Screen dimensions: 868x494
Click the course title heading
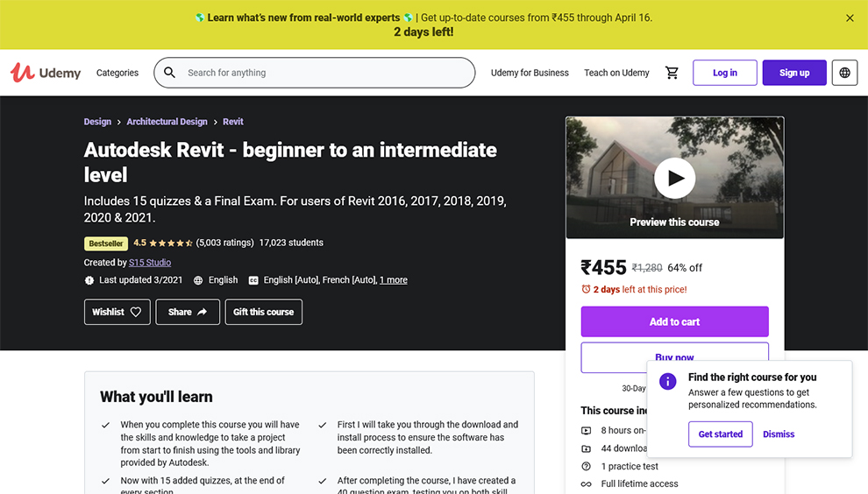click(x=290, y=162)
